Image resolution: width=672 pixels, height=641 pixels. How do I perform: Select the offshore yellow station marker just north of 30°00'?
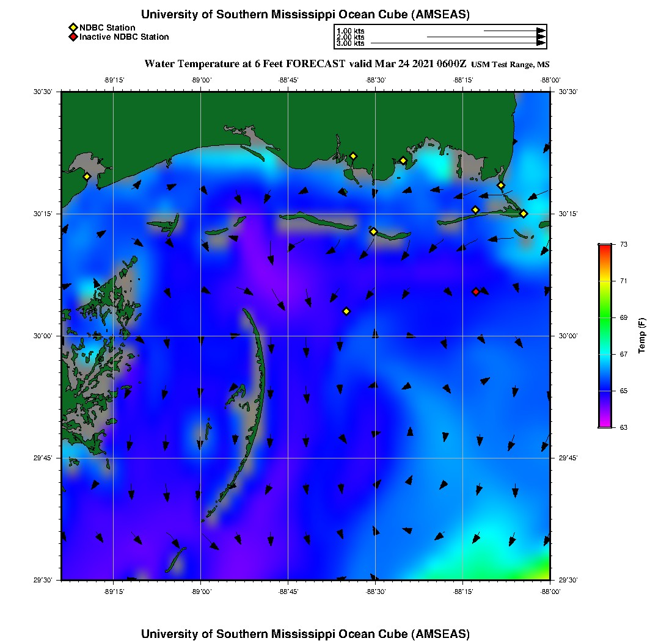coord(347,311)
